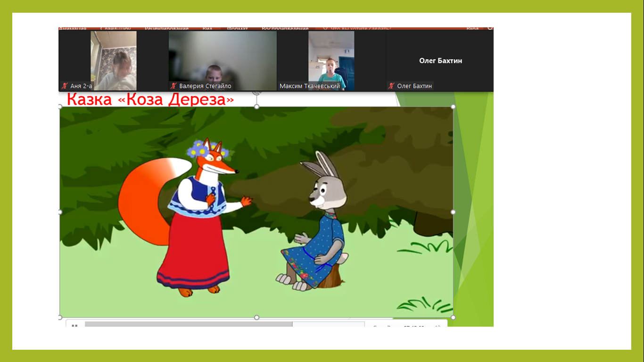Click the 'Что вы хотите сделать?' search box
This screenshot has height=362, width=644.
361,29
